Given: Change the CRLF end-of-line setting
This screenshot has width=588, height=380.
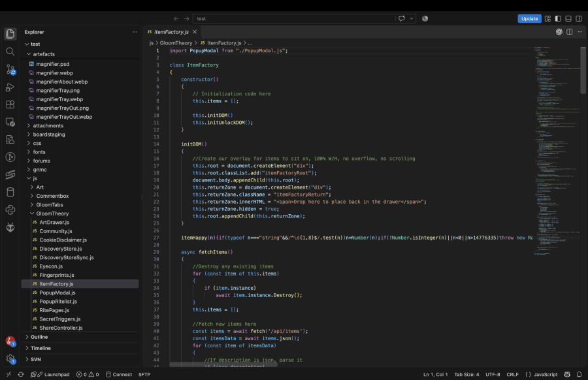Looking at the screenshot, I should tap(512, 374).
